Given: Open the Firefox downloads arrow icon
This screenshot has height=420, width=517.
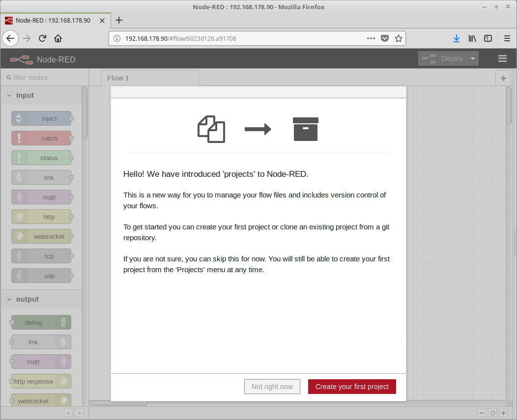Looking at the screenshot, I should [456, 38].
